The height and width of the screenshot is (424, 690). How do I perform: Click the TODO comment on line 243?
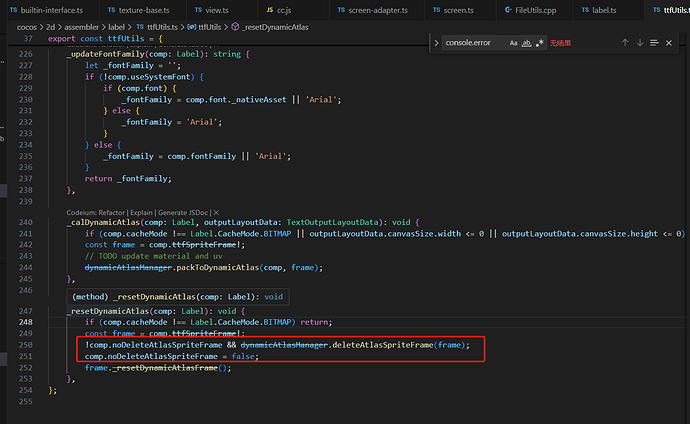tap(154, 256)
